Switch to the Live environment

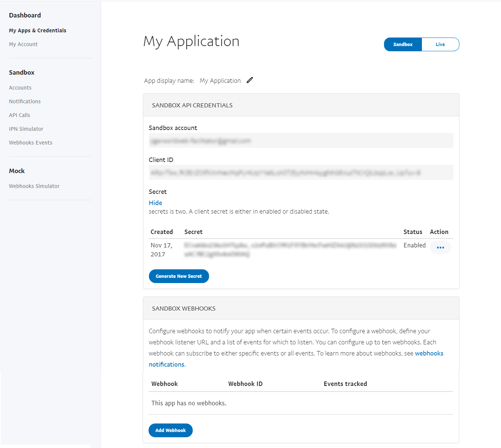pyautogui.click(x=440, y=45)
